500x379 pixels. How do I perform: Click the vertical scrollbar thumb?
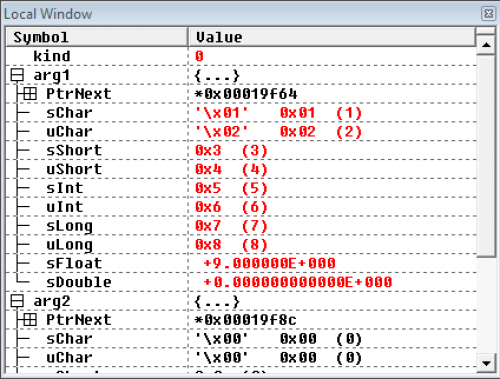pos(486,156)
